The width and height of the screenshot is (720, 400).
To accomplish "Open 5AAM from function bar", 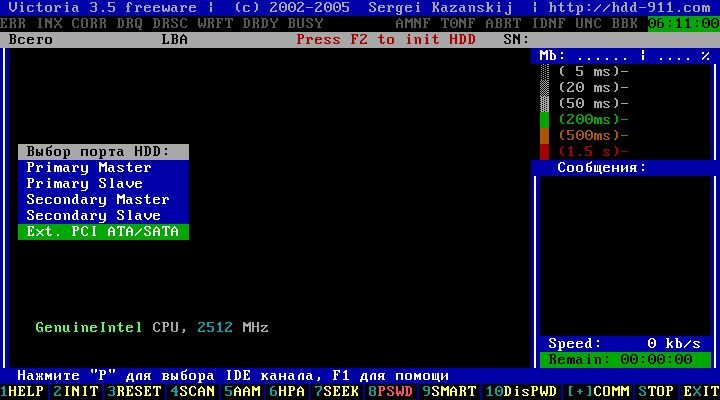I will click(x=242, y=392).
